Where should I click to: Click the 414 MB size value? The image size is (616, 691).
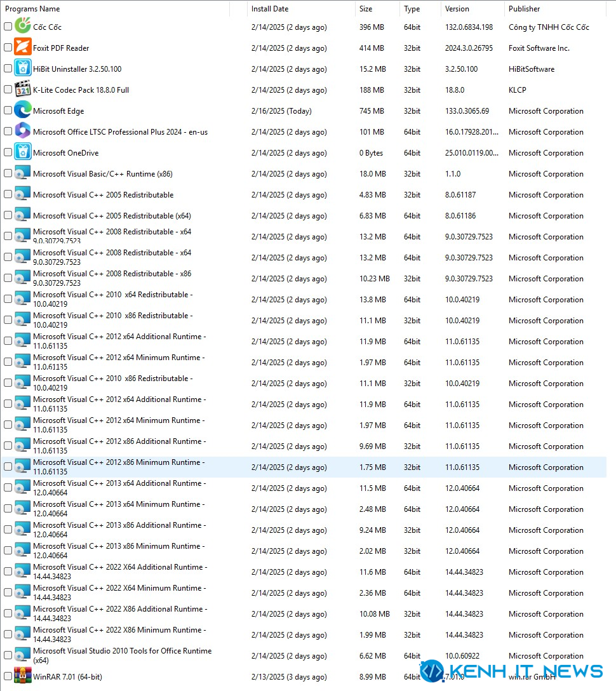click(371, 48)
